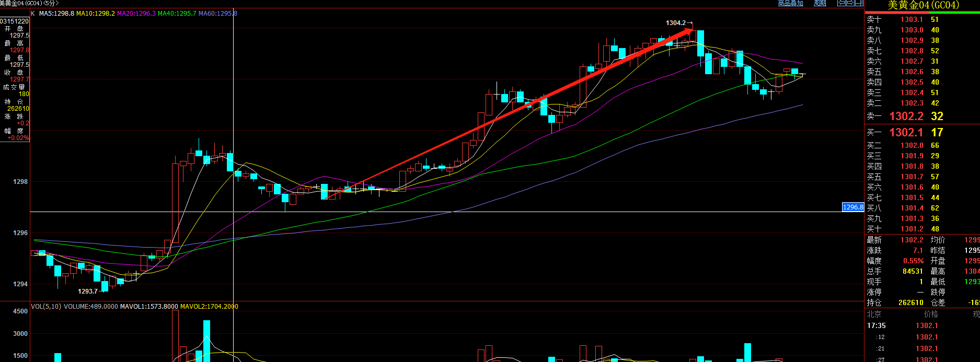This screenshot has height=362, width=980.
Task: Click the 买四 bid row at 1301.8
Action: [x=922, y=166]
